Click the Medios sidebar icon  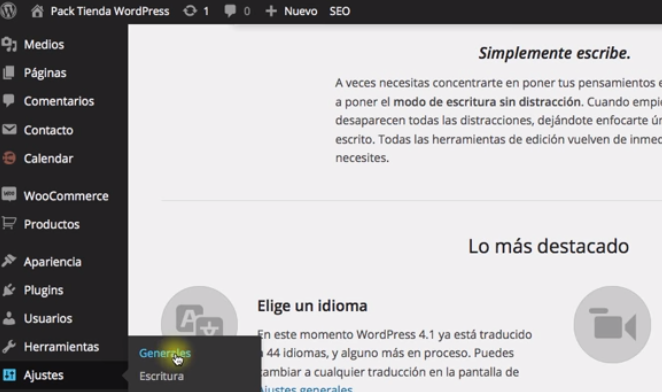(9, 44)
